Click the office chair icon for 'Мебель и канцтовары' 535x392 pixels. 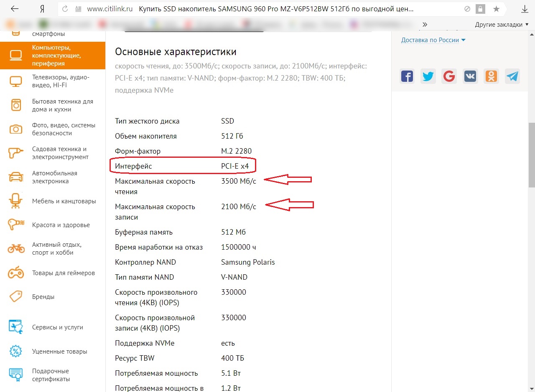click(x=16, y=201)
